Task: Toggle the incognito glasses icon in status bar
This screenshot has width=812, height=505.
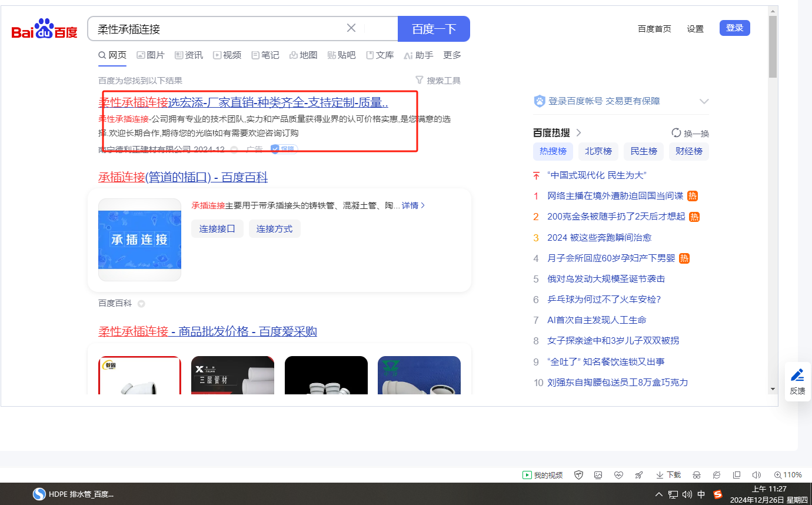Action: point(697,475)
